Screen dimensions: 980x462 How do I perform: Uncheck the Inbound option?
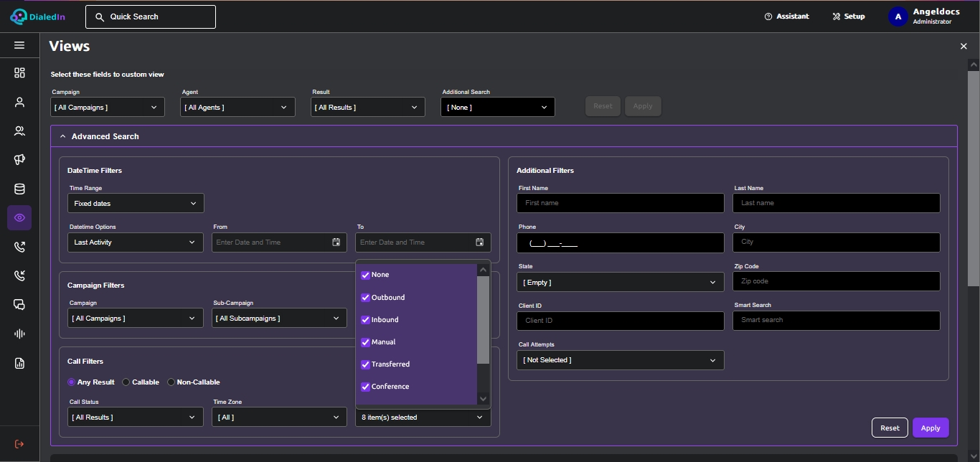pos(365,319)
